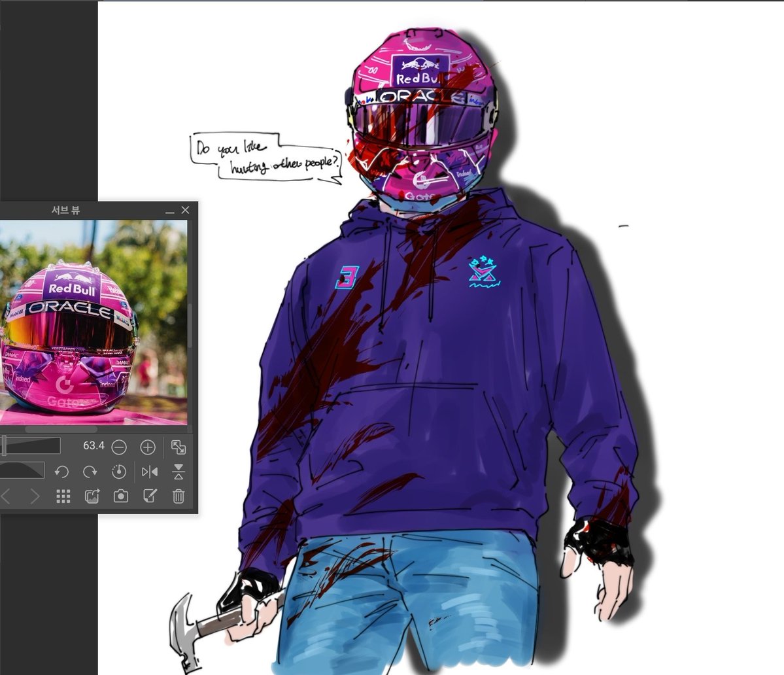The height and width of the screenshot is (675, 784).
Task: Show previous image arrow in Sub View
Action: pyautogui.click(x=5, y=496)
